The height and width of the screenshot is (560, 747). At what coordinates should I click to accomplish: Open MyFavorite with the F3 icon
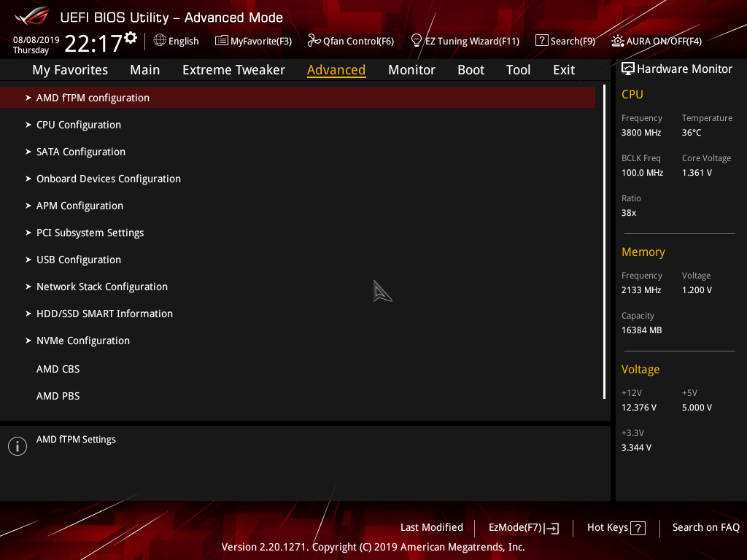(x=221, y=42)
